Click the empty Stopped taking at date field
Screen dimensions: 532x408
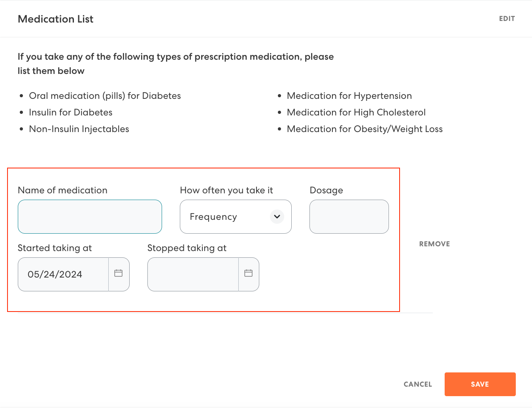click(193, 274)
